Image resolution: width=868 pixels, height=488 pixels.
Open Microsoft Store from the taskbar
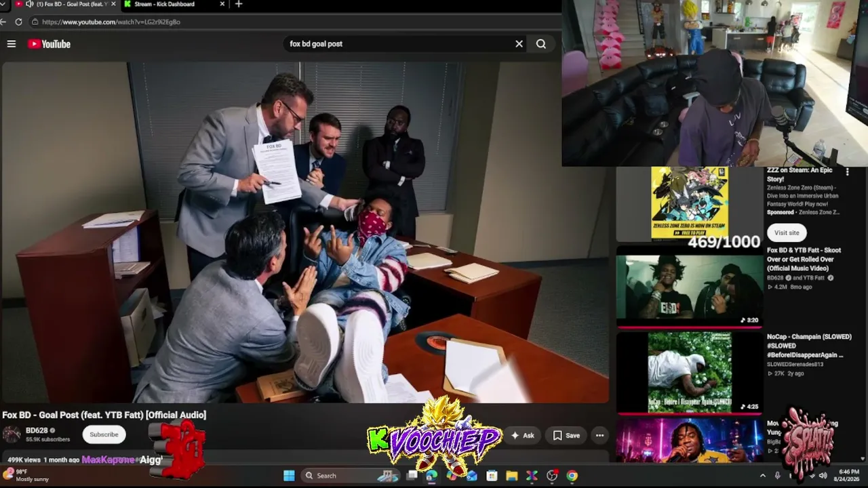coord(492,476)
